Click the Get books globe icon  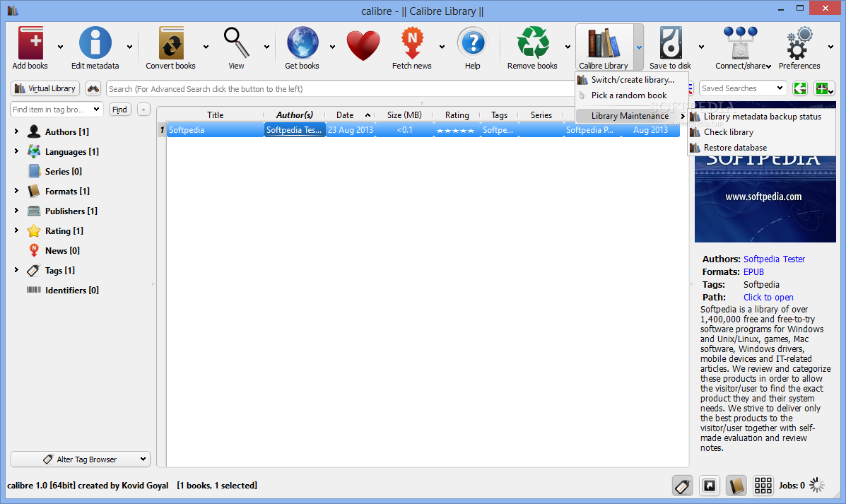click(302, 43)
